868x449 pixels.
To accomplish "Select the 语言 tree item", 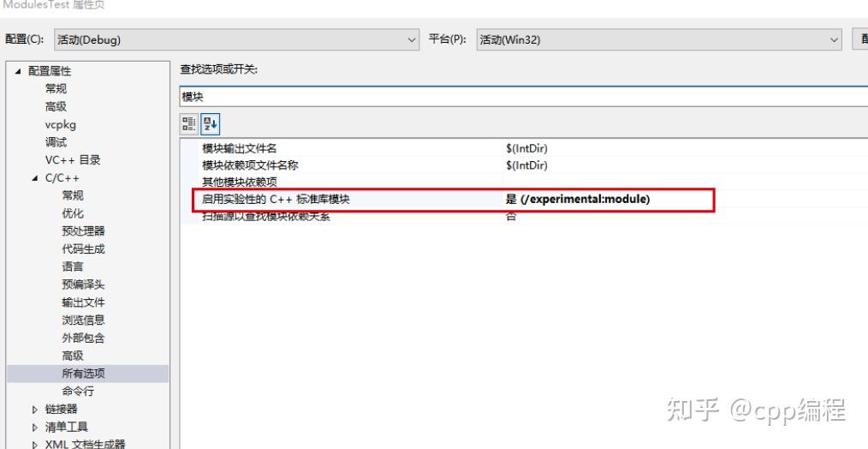I will pos(73,266).
